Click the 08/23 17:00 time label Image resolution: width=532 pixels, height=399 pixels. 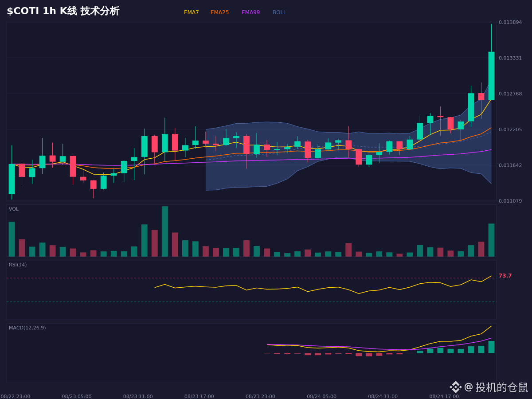199,396
